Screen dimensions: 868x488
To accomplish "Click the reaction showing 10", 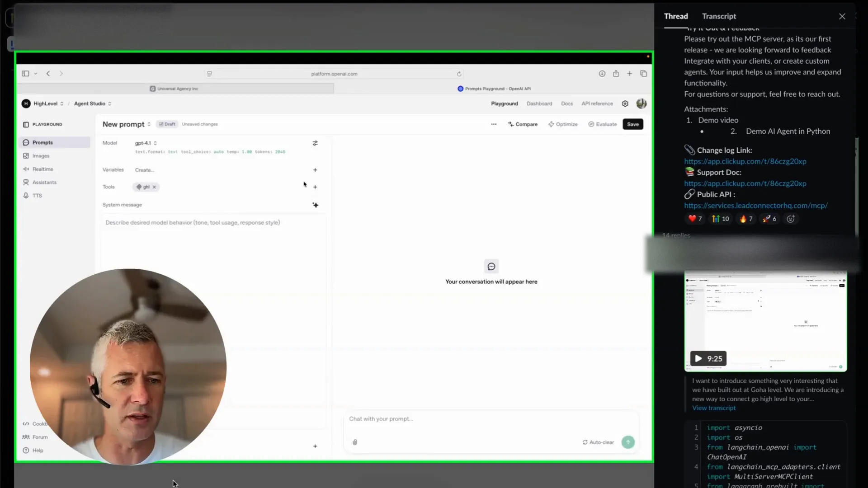I will [720, 219].
